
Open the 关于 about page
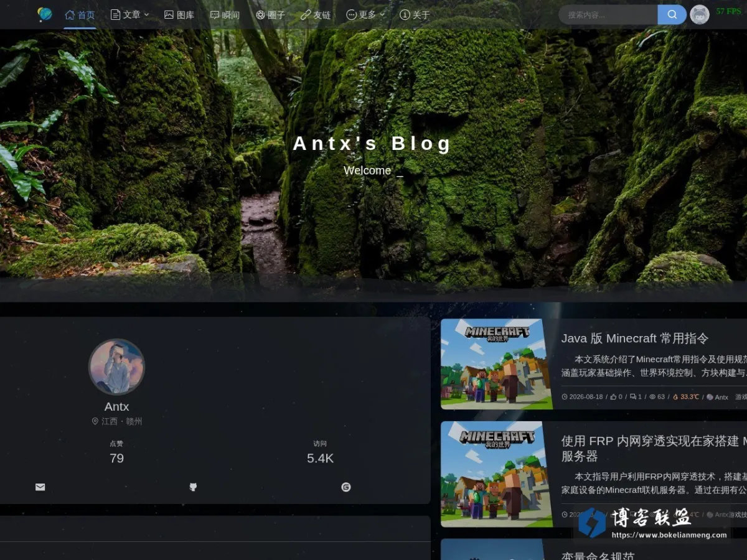coord(415,15)
